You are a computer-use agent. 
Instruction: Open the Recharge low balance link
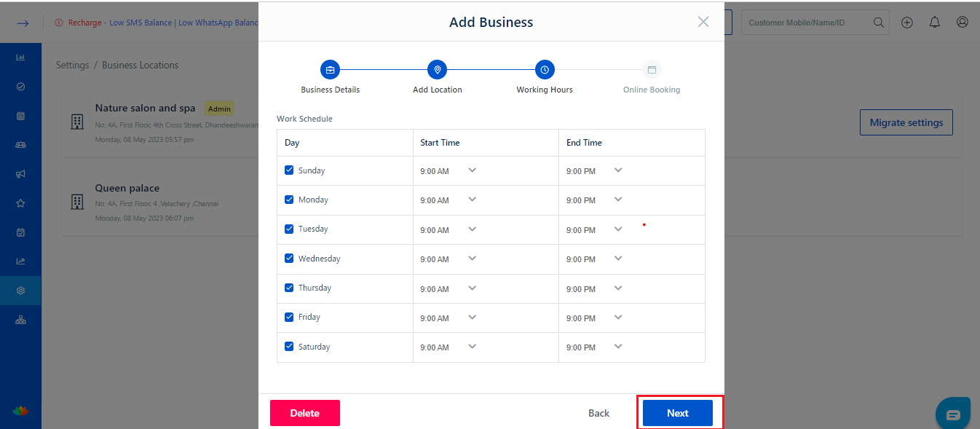coord(163,23)
